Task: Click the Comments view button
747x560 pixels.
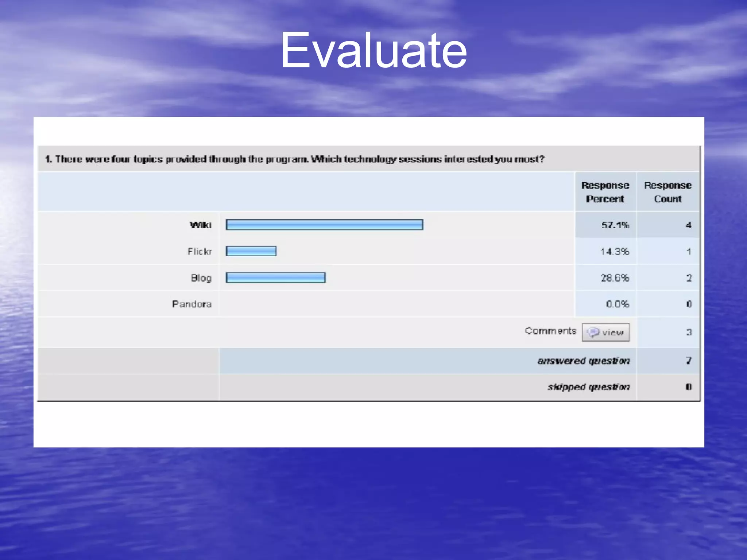Action: [x=605, y=332]
